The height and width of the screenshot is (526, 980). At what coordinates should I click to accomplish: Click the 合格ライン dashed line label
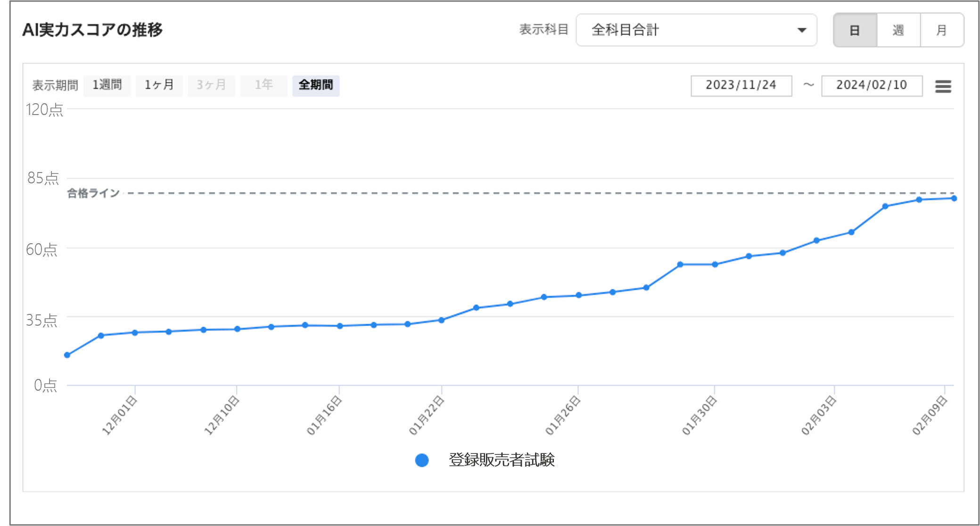tap(93, 193)
